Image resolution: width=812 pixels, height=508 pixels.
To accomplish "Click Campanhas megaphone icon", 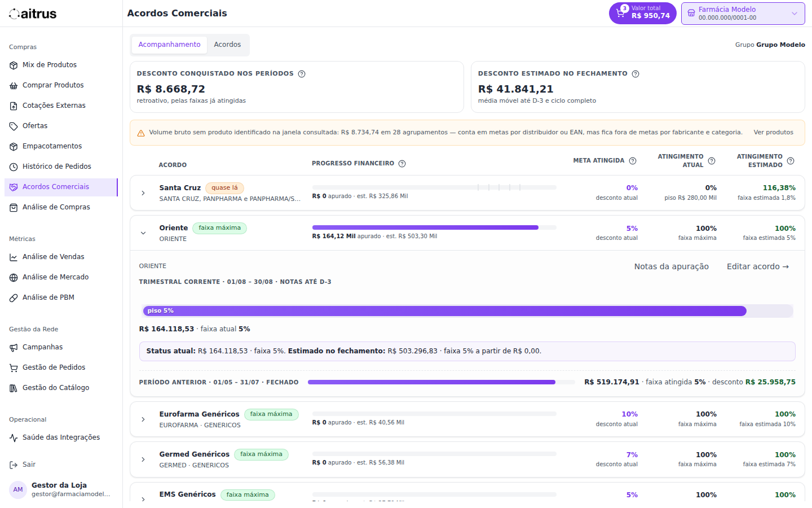I will [14, 348].
